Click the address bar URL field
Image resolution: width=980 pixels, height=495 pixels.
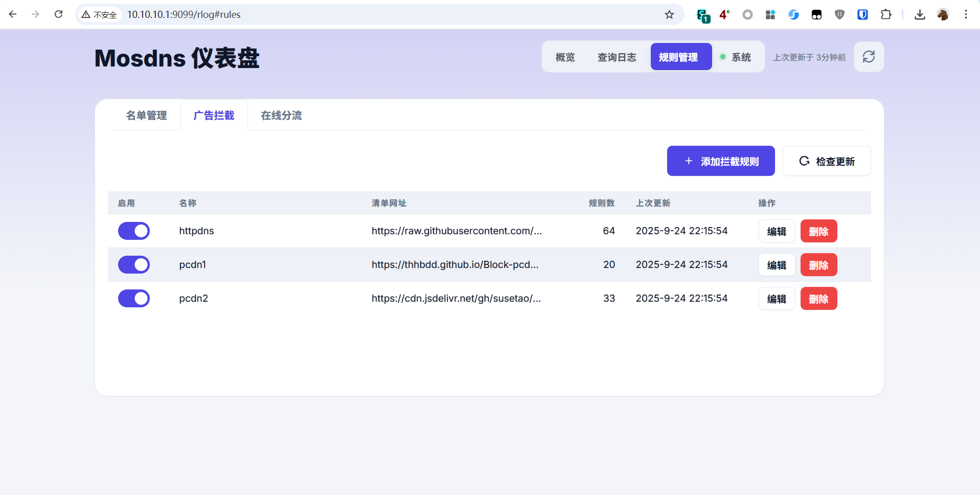coord(184,14)
